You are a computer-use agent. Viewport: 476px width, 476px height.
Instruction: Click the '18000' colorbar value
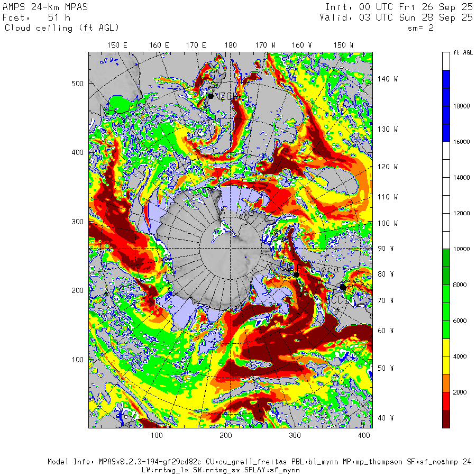click(461, 106)
